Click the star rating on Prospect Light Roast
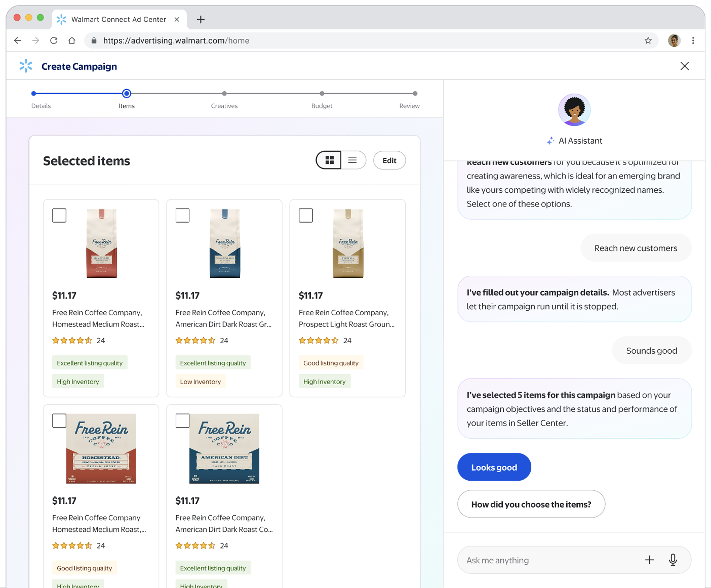Viewport: 711px width, 588px height. coord(318,340)
